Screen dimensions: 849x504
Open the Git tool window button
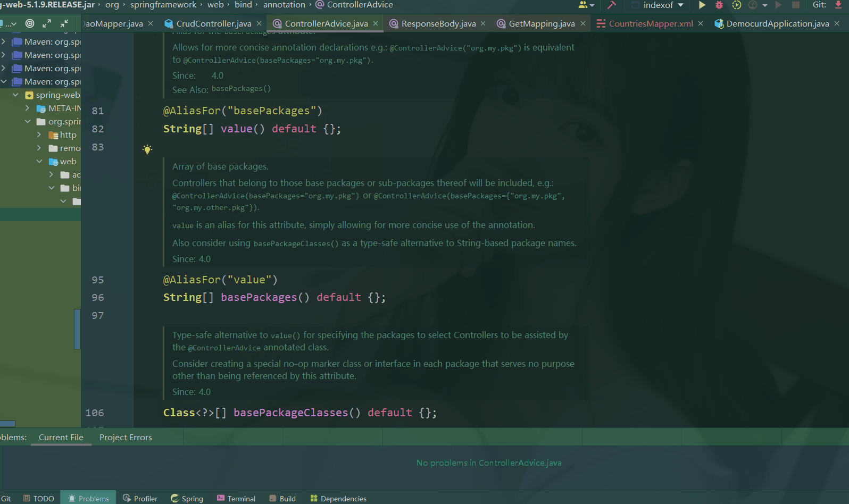(x=5, y=498)
